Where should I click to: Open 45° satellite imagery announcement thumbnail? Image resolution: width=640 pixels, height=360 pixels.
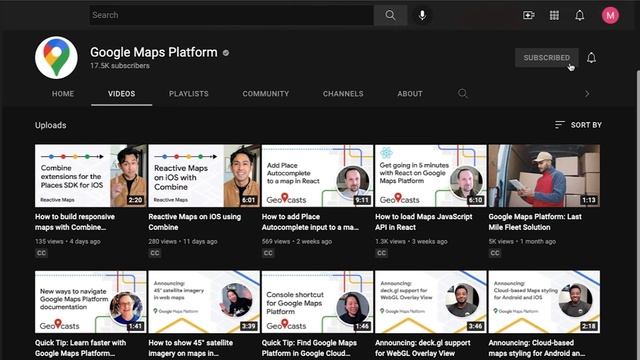click(204, 302)
